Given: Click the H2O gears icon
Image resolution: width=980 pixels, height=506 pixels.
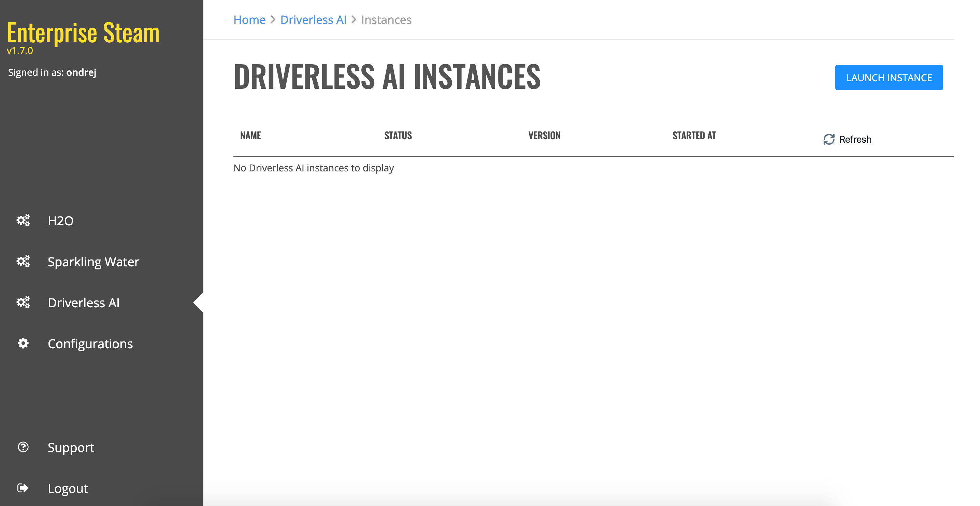Looking at the screenshot, I should click(x=23, y=221).
